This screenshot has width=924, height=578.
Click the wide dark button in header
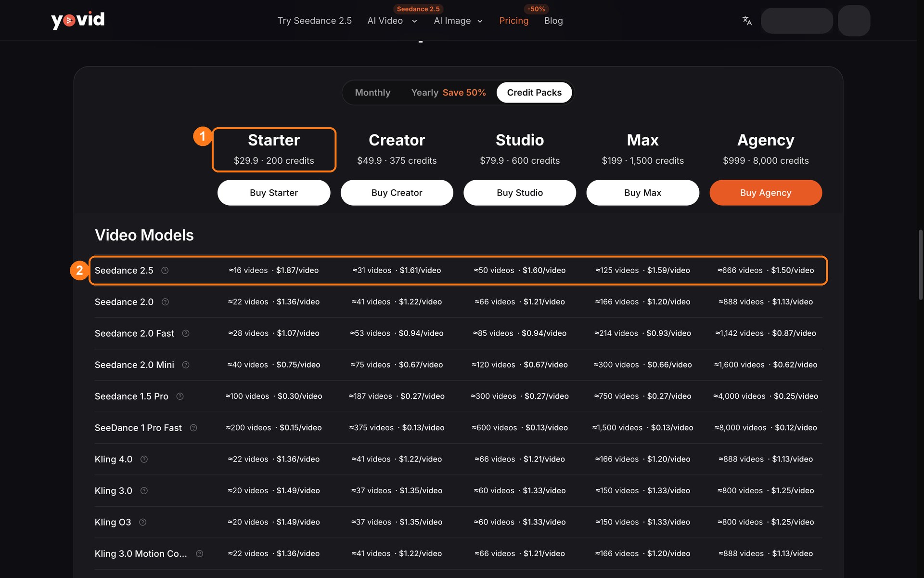coord(796,21)
